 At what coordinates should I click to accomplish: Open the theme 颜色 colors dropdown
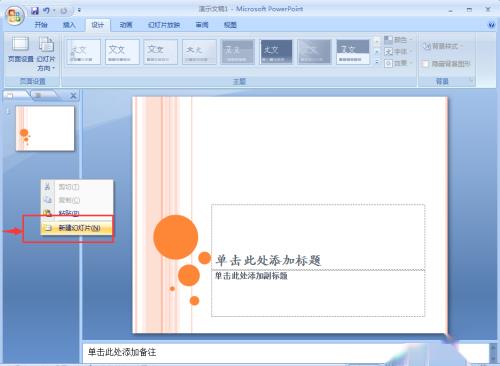pos(398,40)
